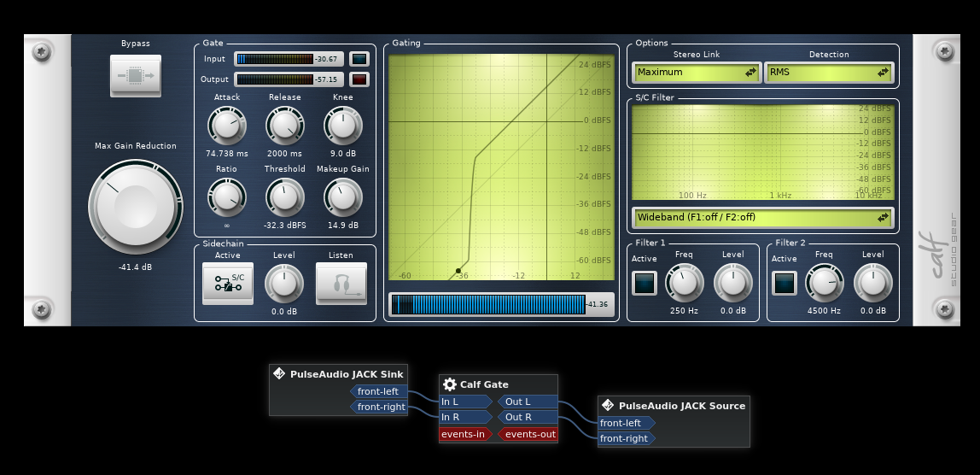Click the Makeup Gain knob

[343, 197]
